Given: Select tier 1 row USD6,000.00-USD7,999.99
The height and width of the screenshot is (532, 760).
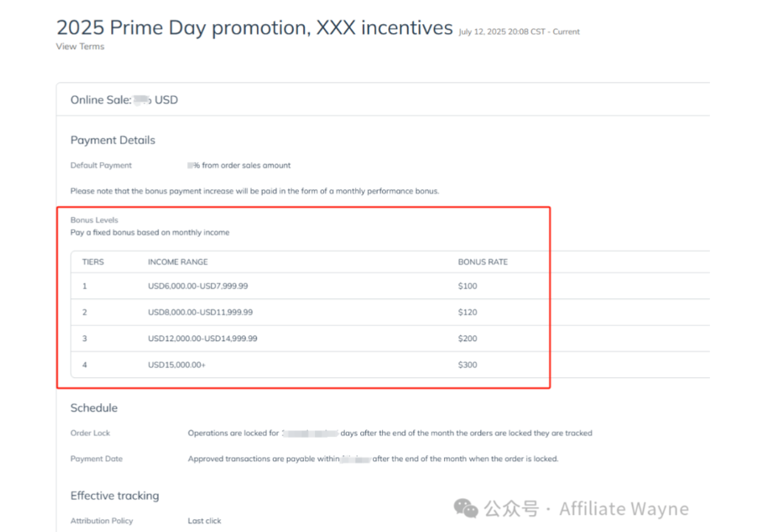Looking at the screenshot, I should (390, 286).
